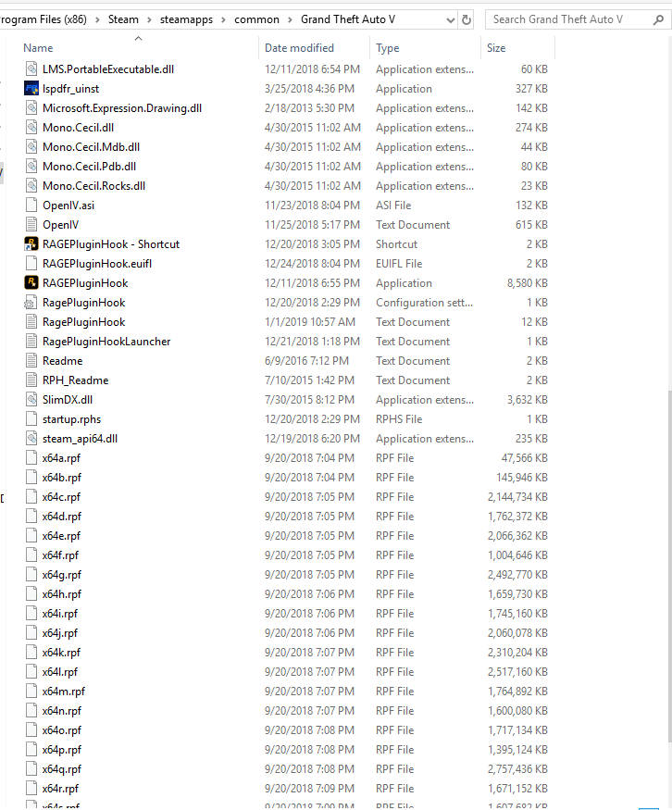This screenshot has width=672, height=810.
Task: Click the x64c.rpf file icon
Action: (x=31, y=497)
